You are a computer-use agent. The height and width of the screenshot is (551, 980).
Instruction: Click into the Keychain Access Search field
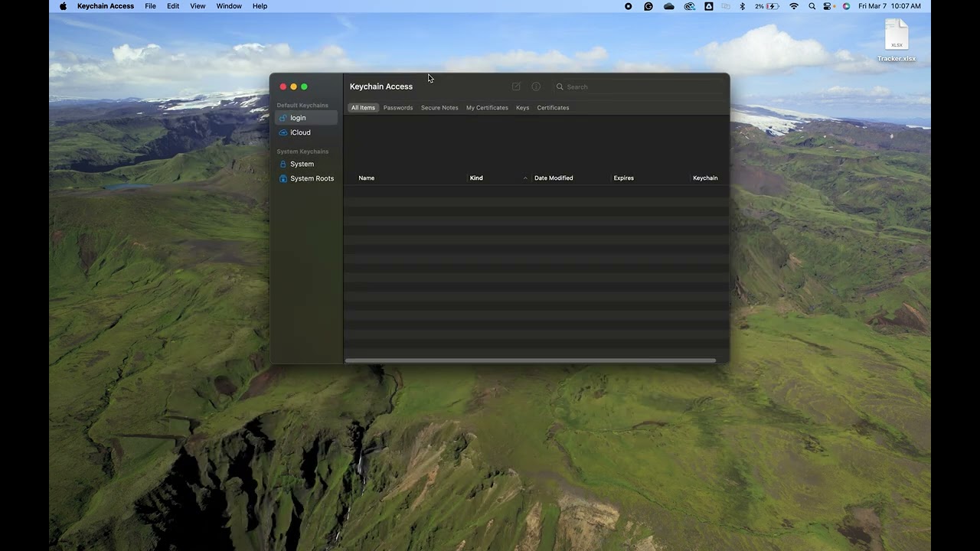click(x=639, y=86)
